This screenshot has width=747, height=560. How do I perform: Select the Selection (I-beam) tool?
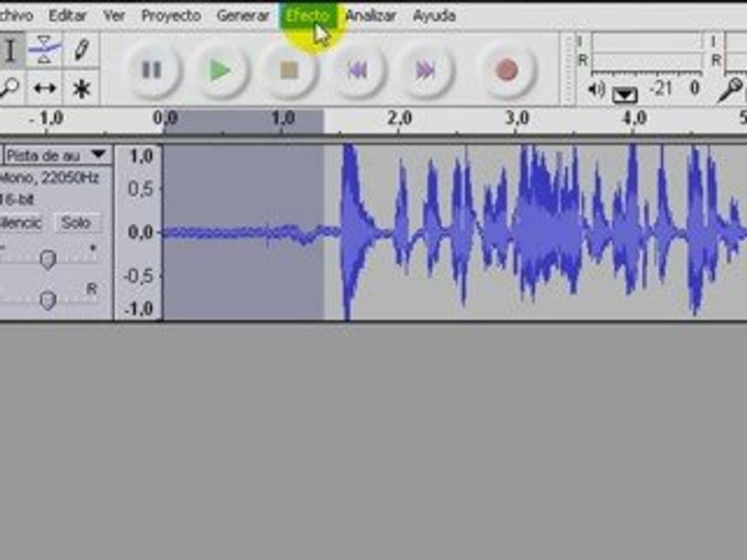10,50
